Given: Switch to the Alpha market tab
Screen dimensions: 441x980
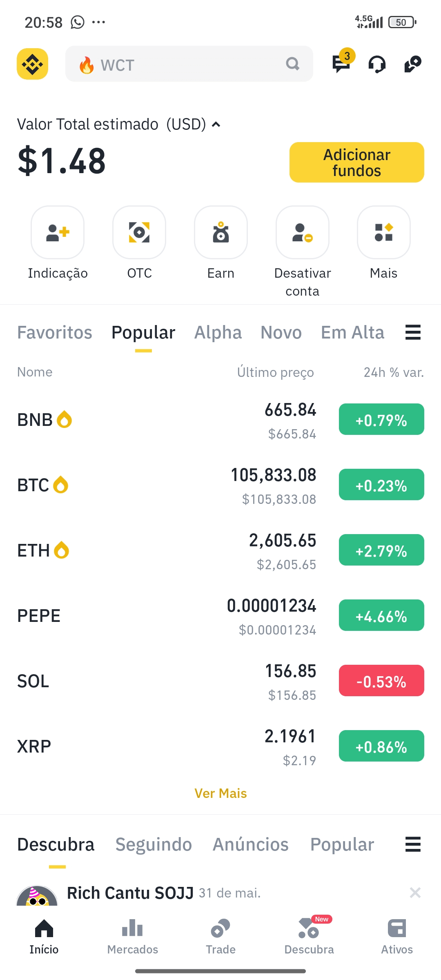Looking at the screenshot, I should click(x=218, y=332).
